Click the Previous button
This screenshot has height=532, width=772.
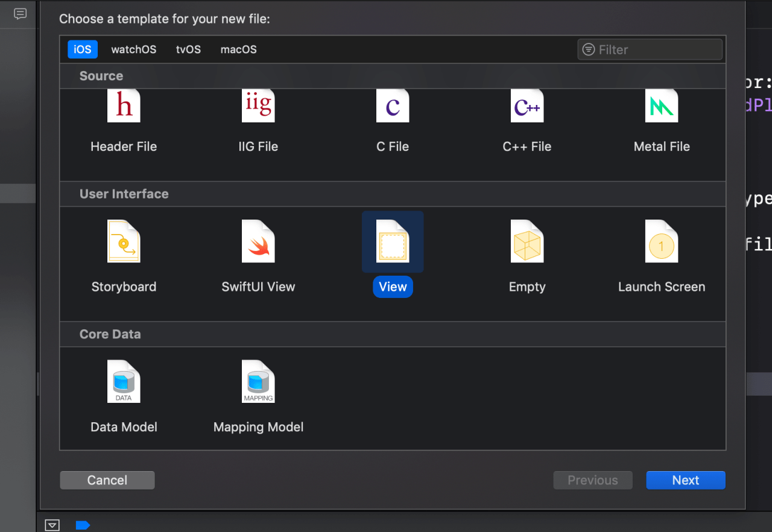tap(593, 480)
